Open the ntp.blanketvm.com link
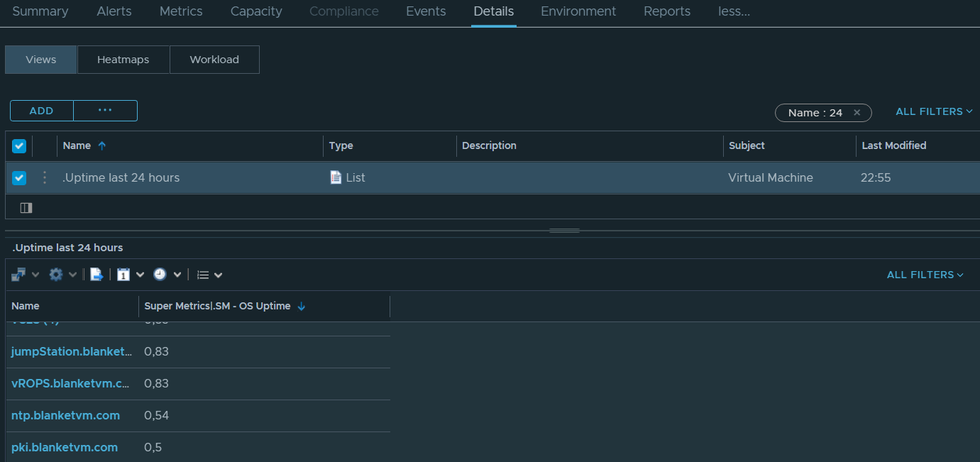Viewport: 980px width, 462px height. point(65,415)
